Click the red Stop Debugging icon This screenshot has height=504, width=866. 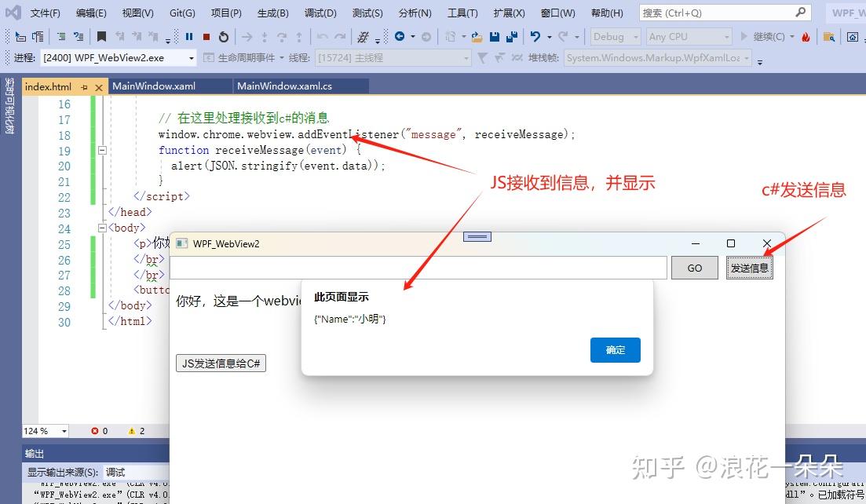[206, 36]
